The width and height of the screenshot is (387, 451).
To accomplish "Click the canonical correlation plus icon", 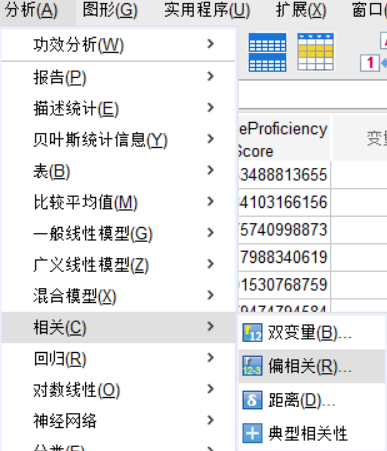I will 252,433.
